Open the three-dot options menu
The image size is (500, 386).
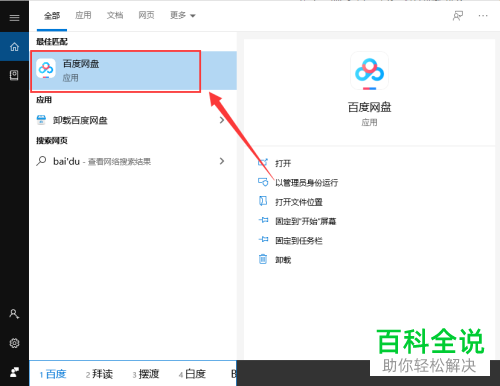coord(483,15)
